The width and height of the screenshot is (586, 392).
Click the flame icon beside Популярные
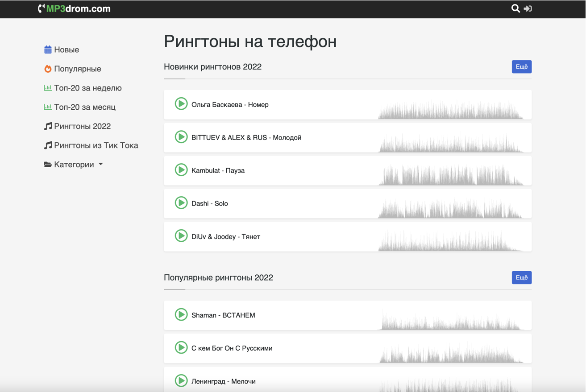[x=48, y=69]
